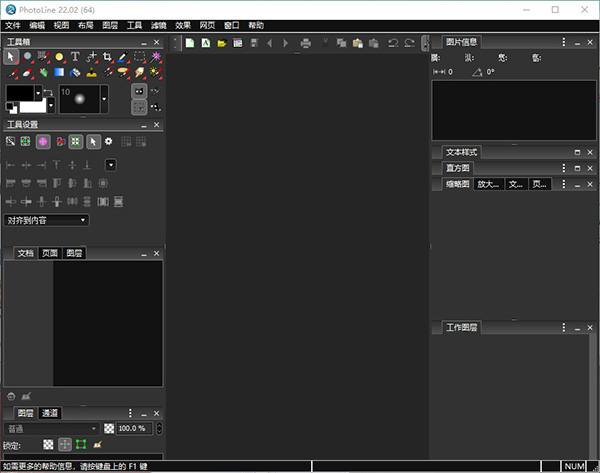This screenshot has height=473, width=600.
Task: Open the 帮助 menu
Action: pos(256,26)
